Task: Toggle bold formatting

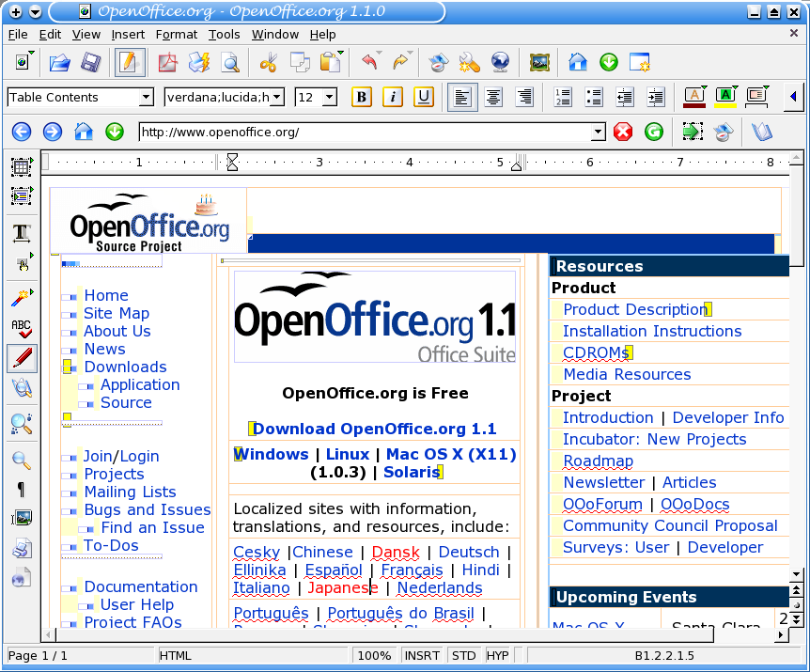Action: tap(362, 97)
